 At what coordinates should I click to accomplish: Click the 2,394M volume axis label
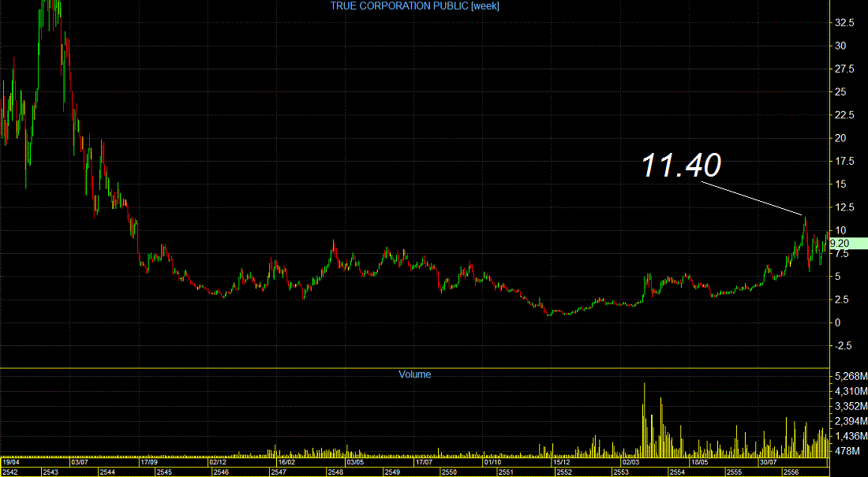tap(851, 422)
